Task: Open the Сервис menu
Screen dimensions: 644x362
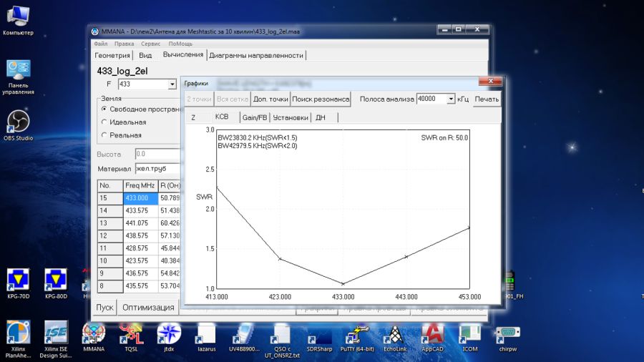Action: click(150, 44)
